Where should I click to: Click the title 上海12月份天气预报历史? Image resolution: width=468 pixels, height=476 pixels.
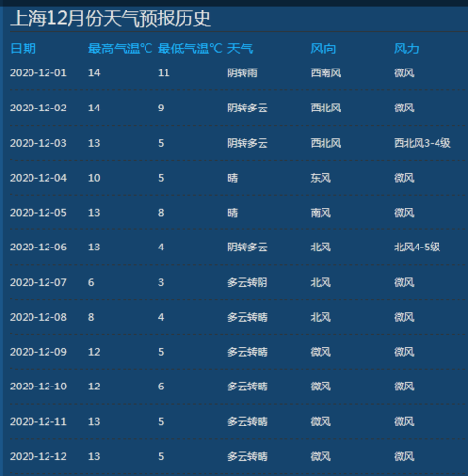click(x=111, y=18)
